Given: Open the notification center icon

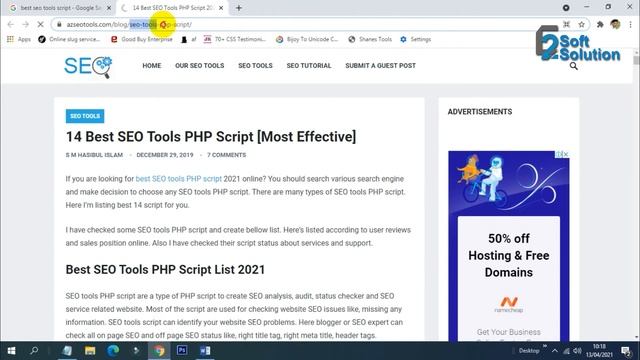Looking at the screenshot, I should [626, 351].
